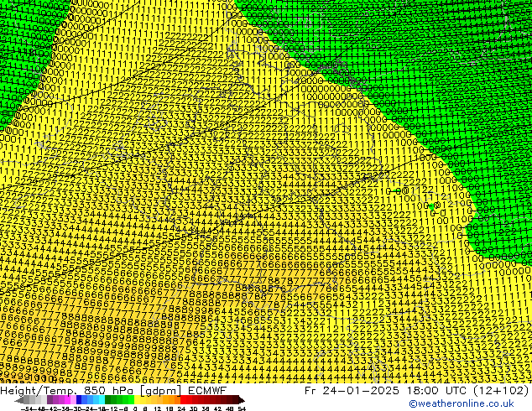This screenshot has height=411, width=532.
Task: Click the gray left arrow of color scale
Action: click(x=19, y=400)
